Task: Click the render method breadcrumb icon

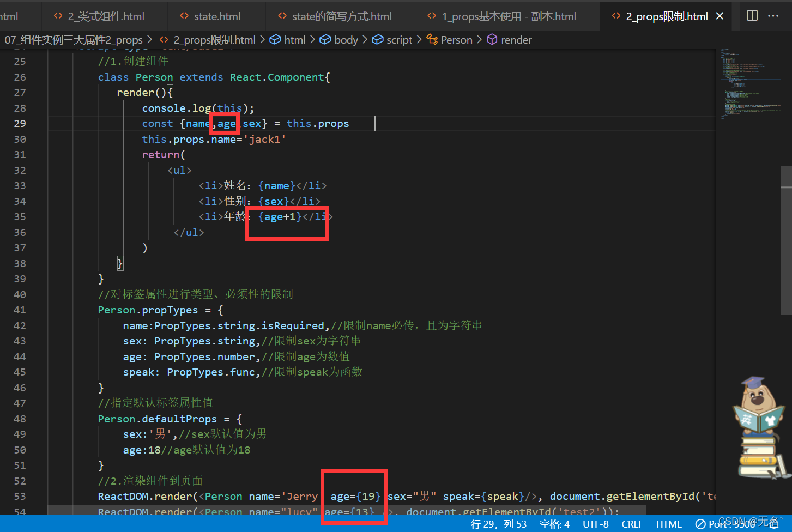Action: pyautogui.click(x=492, y=40)
